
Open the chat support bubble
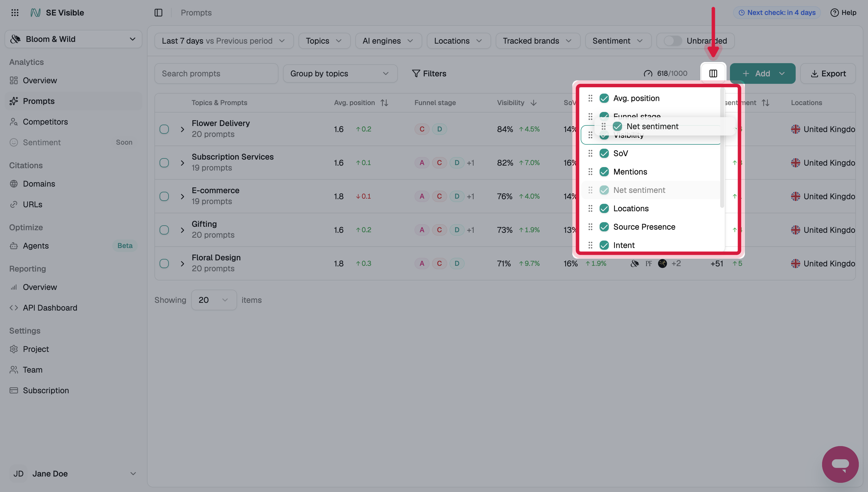click(x=840, y=464)
